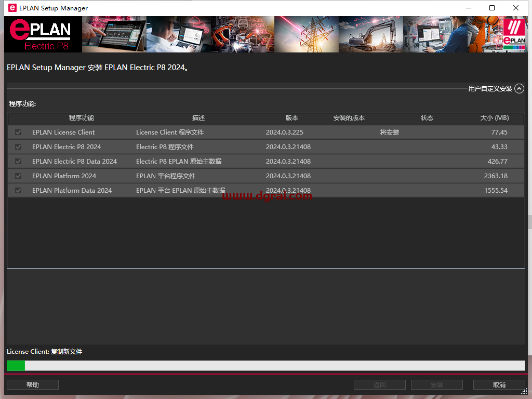This screenshot has width=532, height=399.
Task: Click the License Client: 复制新文件 status text
Action: tap(45, 352)
